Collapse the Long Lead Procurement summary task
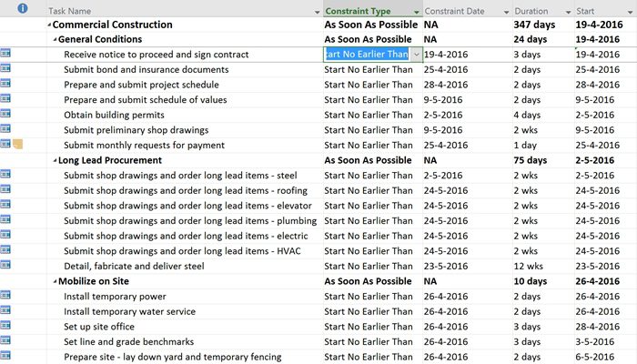This screenshot has width=637, height=364. click(x=55, y=161)
